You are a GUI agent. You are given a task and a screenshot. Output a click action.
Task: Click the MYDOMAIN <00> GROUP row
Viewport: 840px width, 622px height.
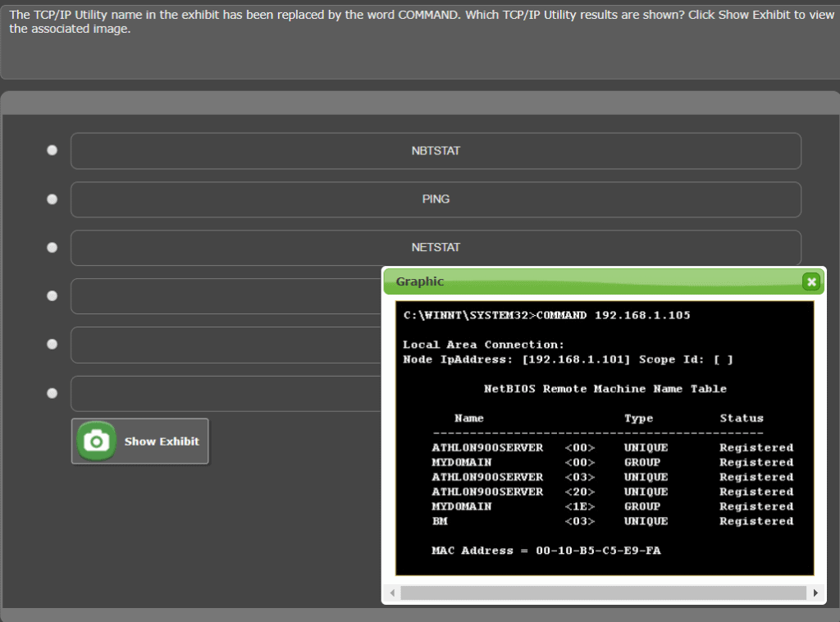(612, 462)
